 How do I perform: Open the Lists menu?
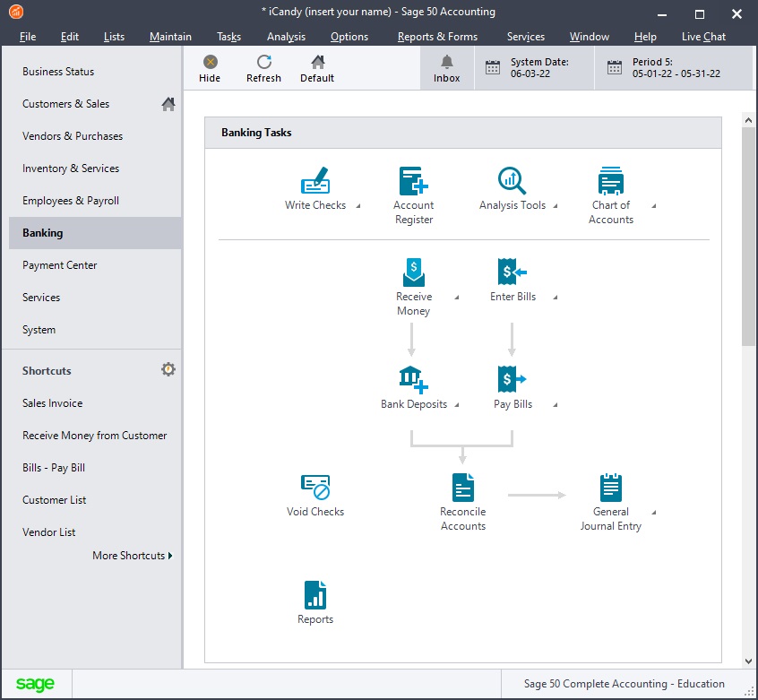click(x=114, y=37)
